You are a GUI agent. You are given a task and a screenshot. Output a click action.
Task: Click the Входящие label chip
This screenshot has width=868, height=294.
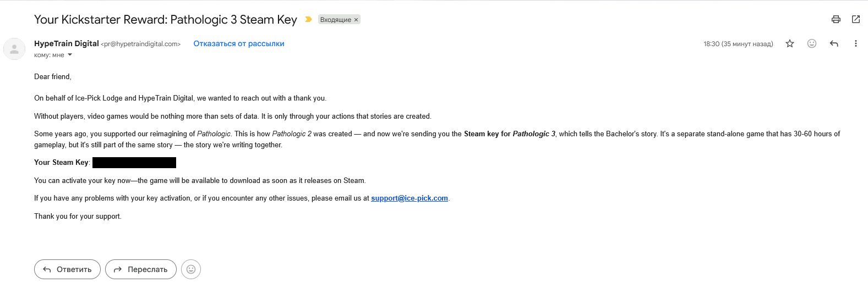tap(335, 20)
